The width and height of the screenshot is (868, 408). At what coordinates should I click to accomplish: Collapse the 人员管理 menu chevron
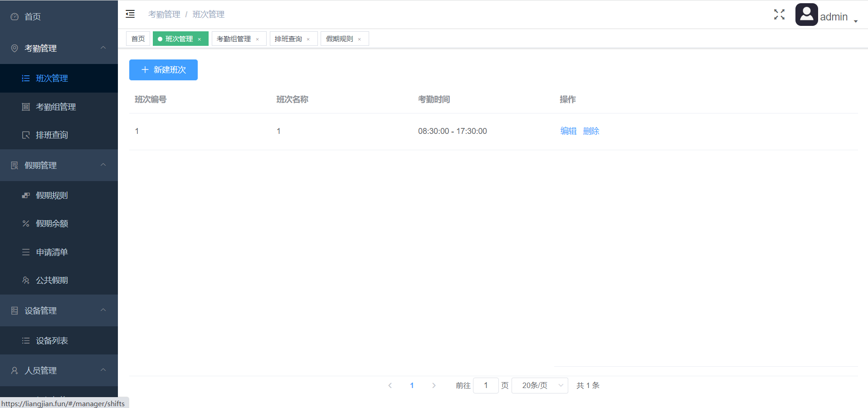point(103,370)
